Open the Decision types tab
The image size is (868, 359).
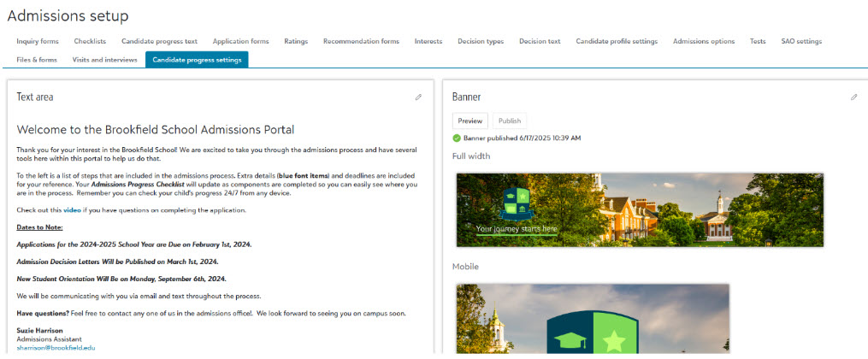(x=481, y=42)
